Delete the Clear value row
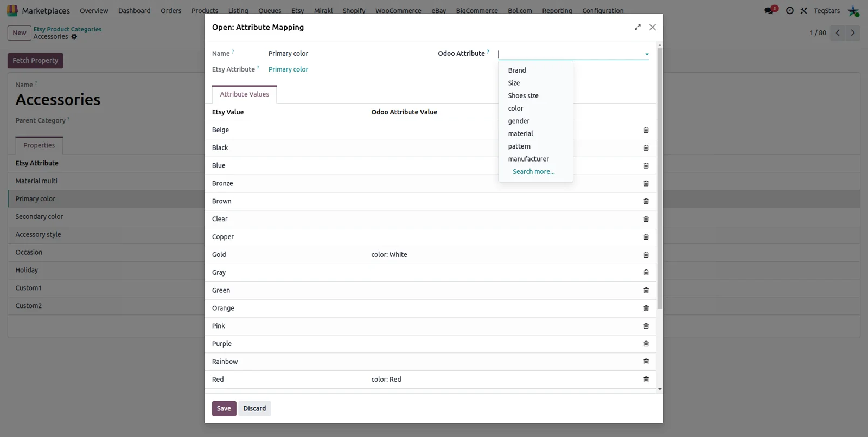Viewport: 868px width, 437px height. (646, 219)
